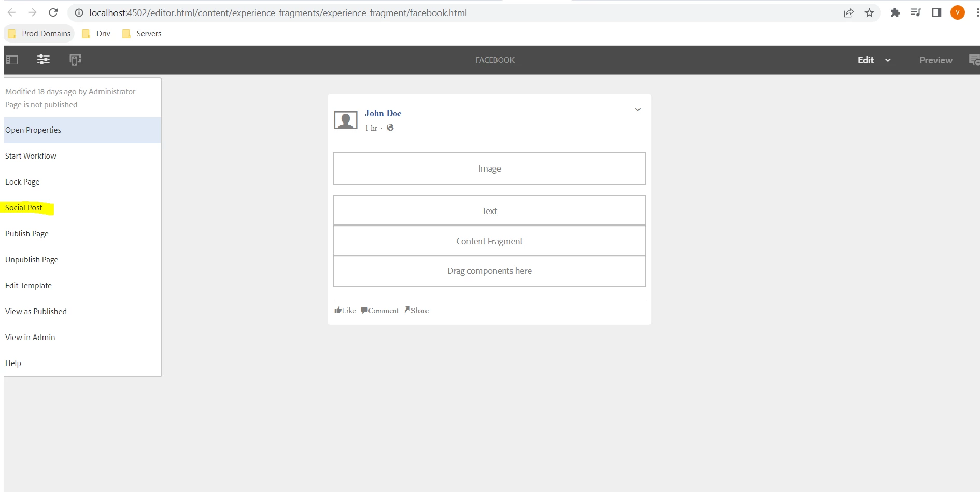980x492 pixels.
Task: Go back in the browser
Action: pos(11,12)
